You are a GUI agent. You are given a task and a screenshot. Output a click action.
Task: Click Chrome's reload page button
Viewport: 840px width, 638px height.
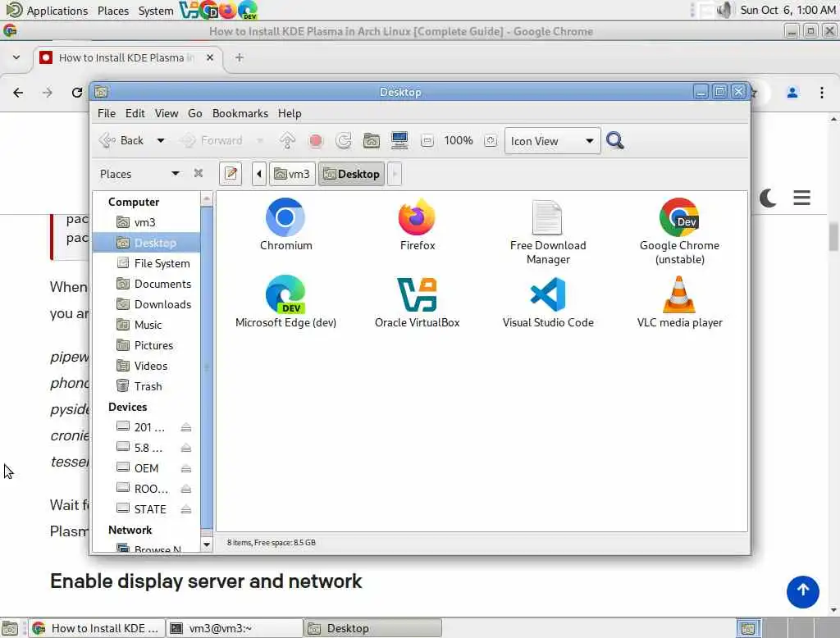pos(76,93)
